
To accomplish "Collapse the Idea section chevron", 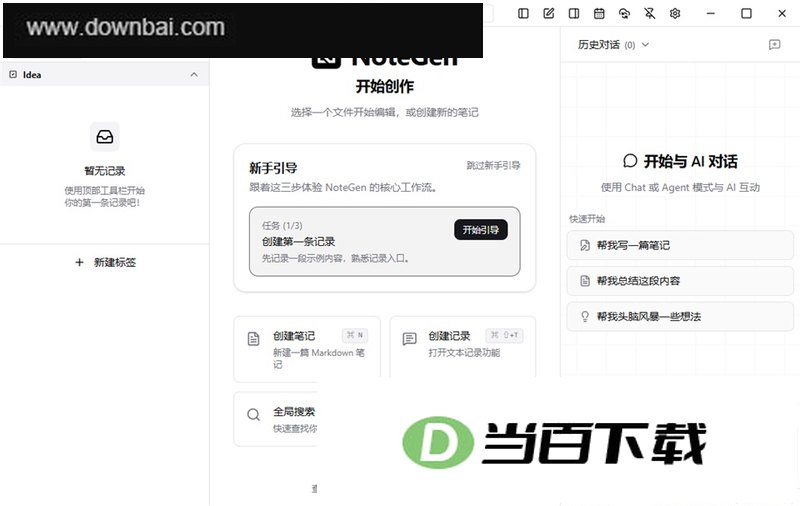I will click(x=194, y=74).
